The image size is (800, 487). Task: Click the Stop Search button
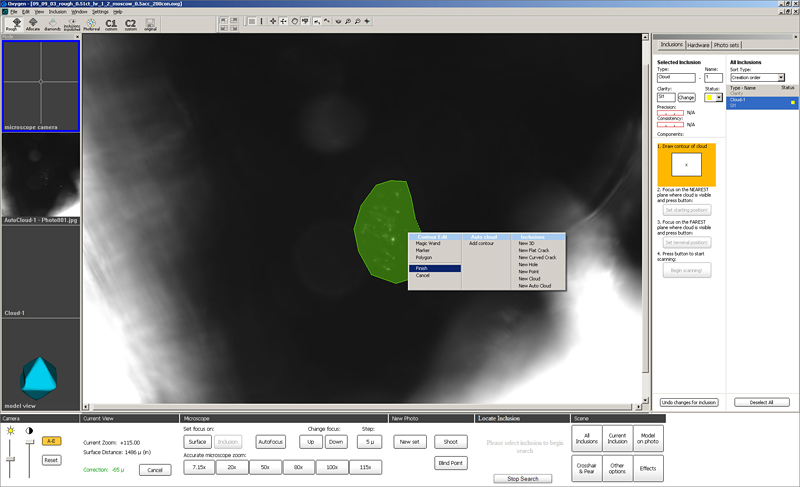click(522, 478)
